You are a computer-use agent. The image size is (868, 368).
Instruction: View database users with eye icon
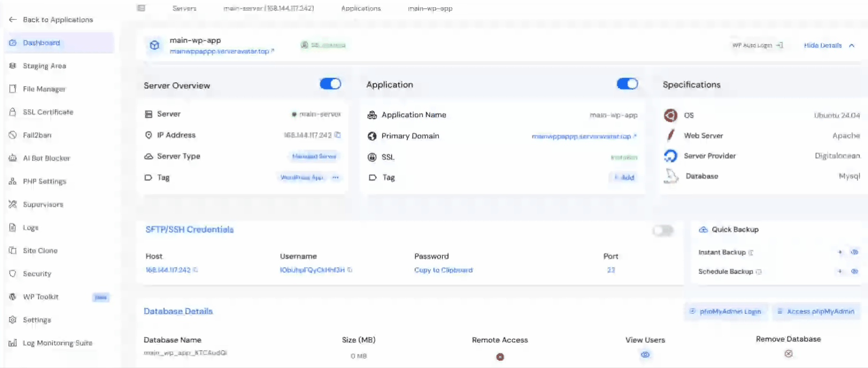[x=645, y=355]
